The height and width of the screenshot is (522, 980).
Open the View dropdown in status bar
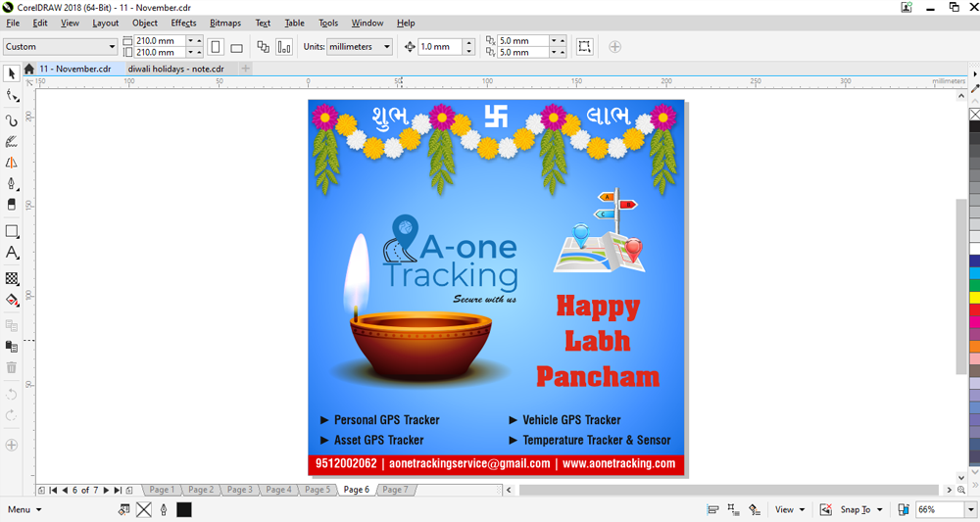tap(790, 509)
